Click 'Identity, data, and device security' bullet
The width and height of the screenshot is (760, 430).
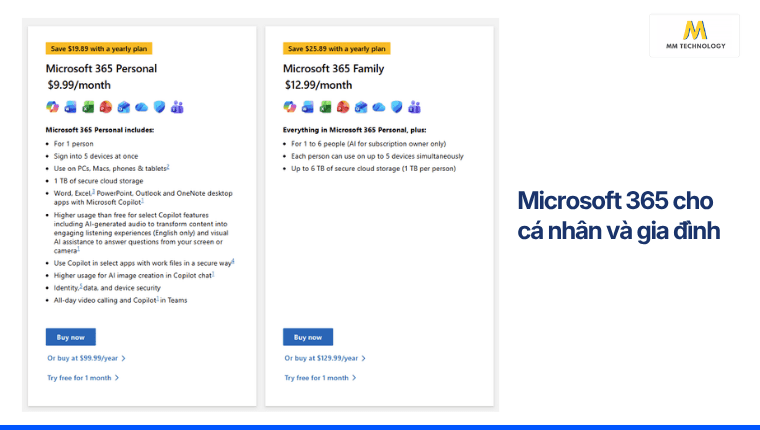coord(107,287)
